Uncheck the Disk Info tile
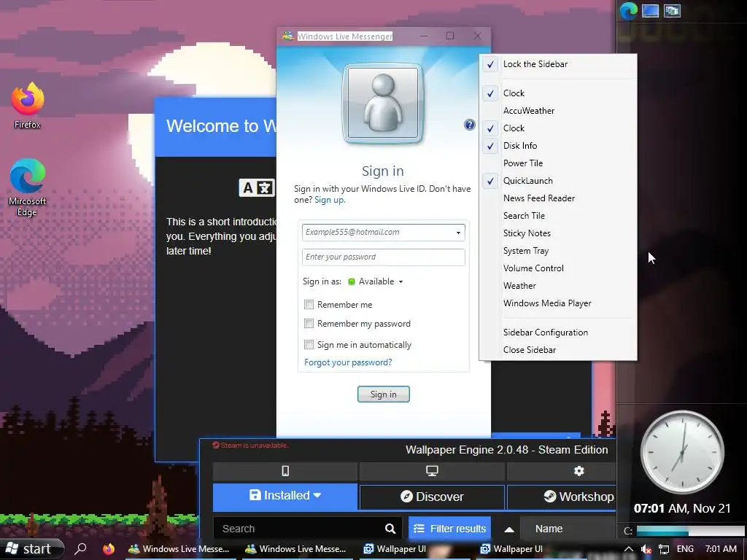 coord(558,146)
